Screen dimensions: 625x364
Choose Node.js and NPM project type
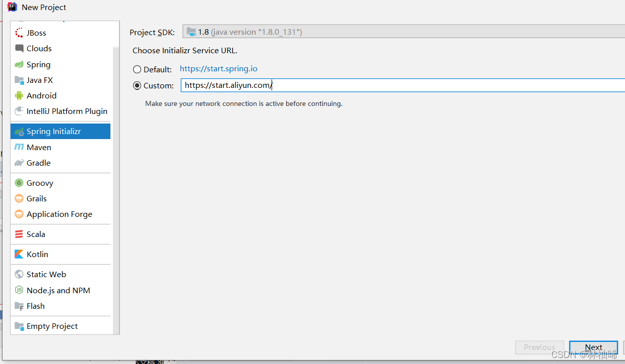pyautogui.click(x=60, y=290)
